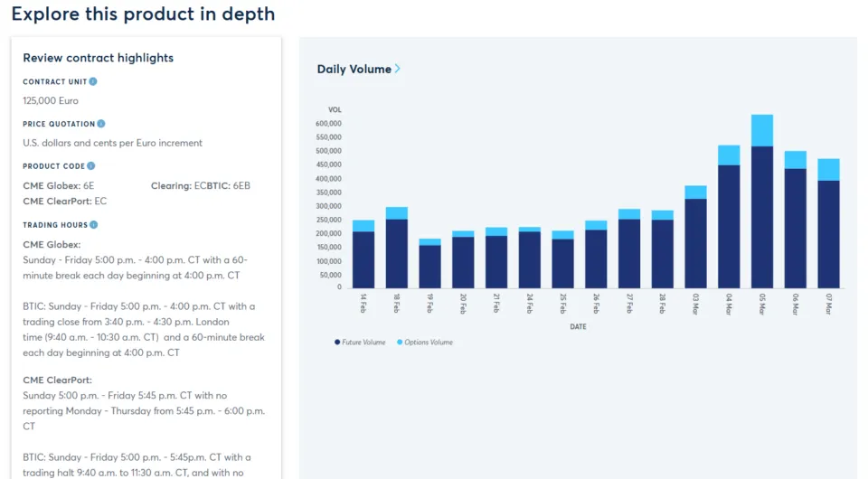
Task: Select the 07 Mar light blue options segment
Action: tap(828, 170)
